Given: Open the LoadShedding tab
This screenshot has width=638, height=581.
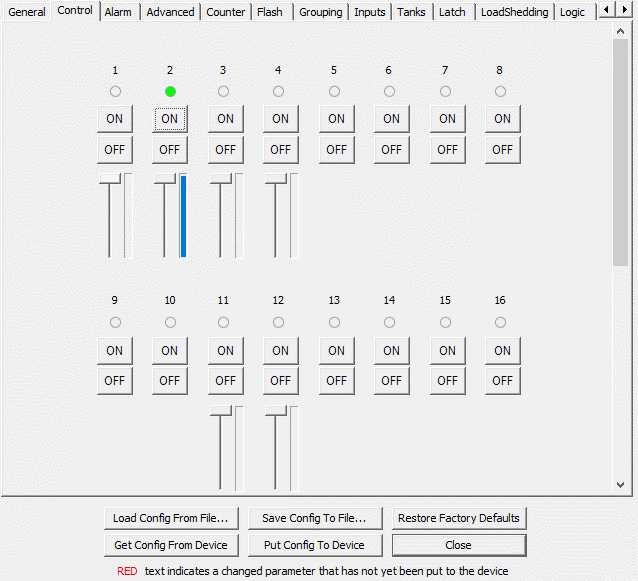Looking at the screenshot, I should [x=514, y=12].
